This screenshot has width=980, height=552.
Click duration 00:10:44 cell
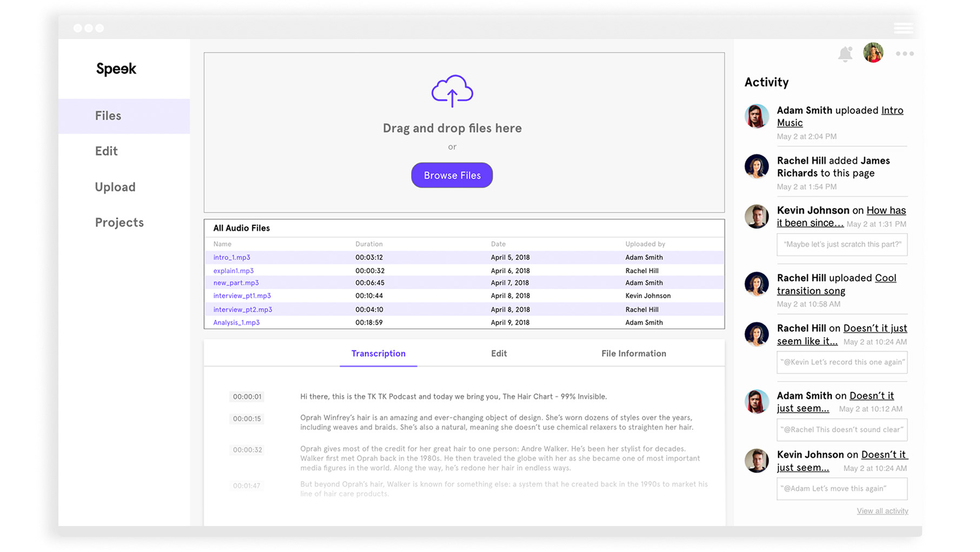(x=369, y=295)
